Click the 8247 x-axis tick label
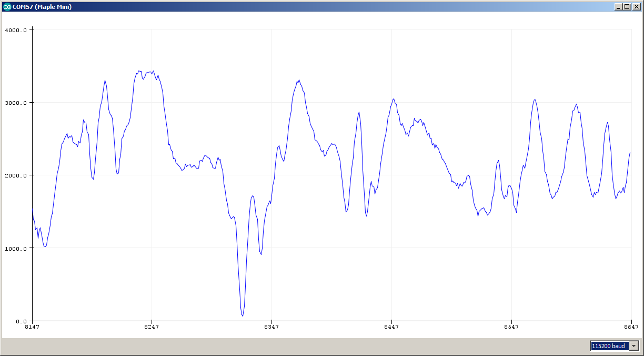Viewport: 644px width, 356px height. click(x=152, y=327)
